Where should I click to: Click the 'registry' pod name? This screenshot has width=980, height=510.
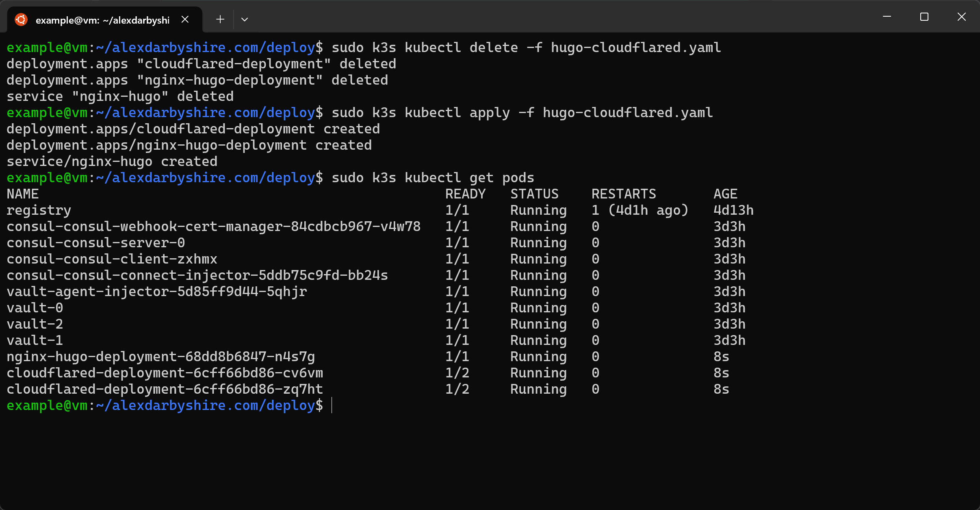coord(39,210)
